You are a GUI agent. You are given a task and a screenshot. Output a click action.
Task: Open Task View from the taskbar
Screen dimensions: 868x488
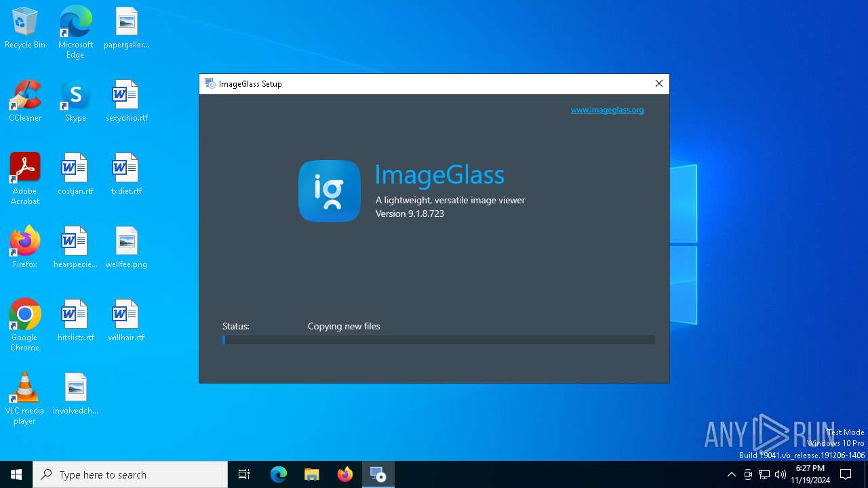coord(244,474)
